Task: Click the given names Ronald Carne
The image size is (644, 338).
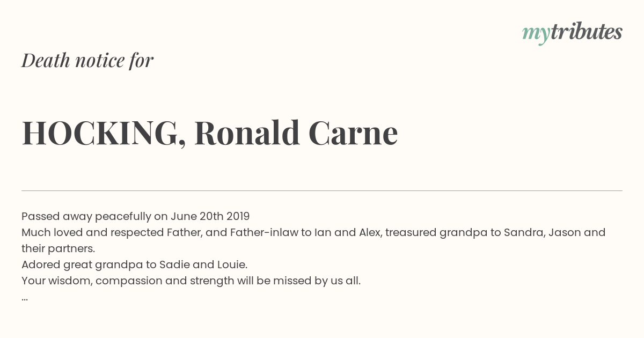Action: pyautogui.click(x=296, y=133)
